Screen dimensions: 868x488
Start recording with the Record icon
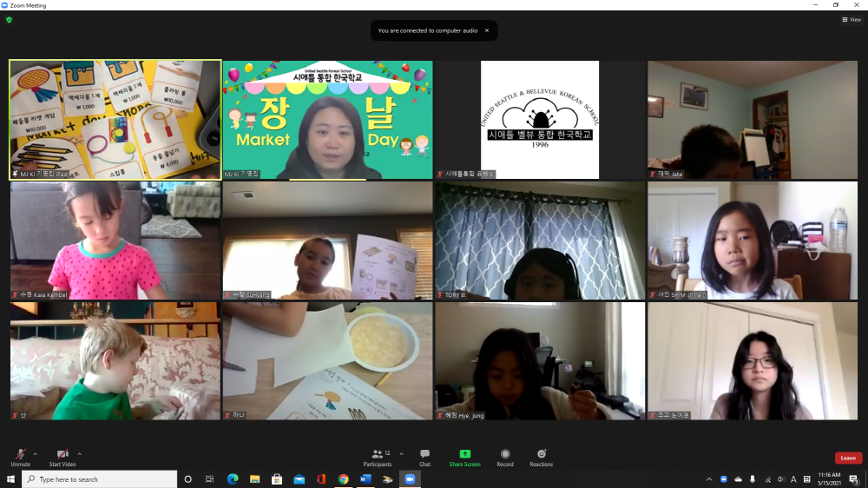pos(505,457)
